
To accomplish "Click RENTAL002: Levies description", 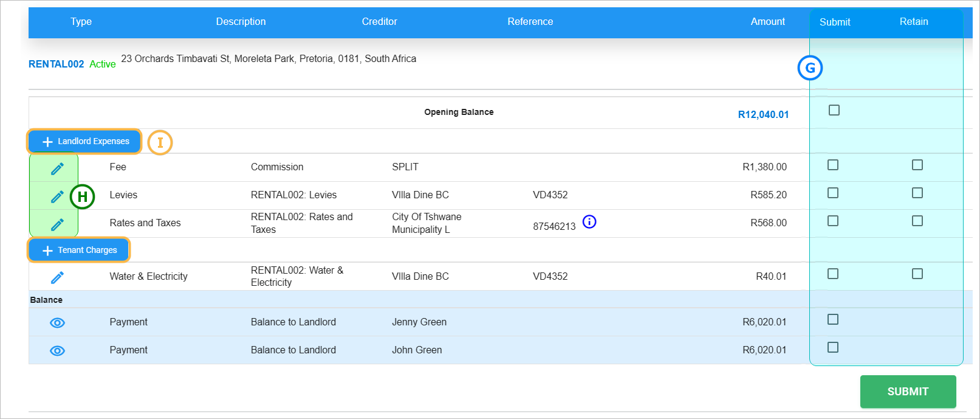I will tap(293, 195).
